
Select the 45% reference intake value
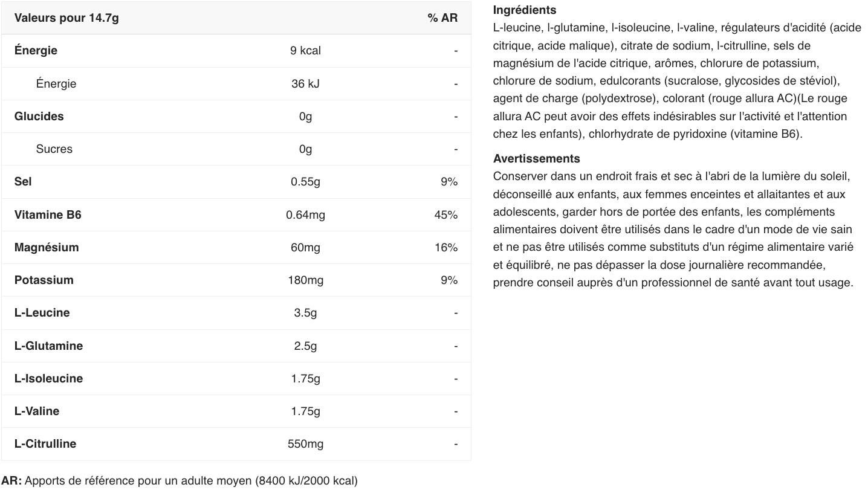pos(445,214)
